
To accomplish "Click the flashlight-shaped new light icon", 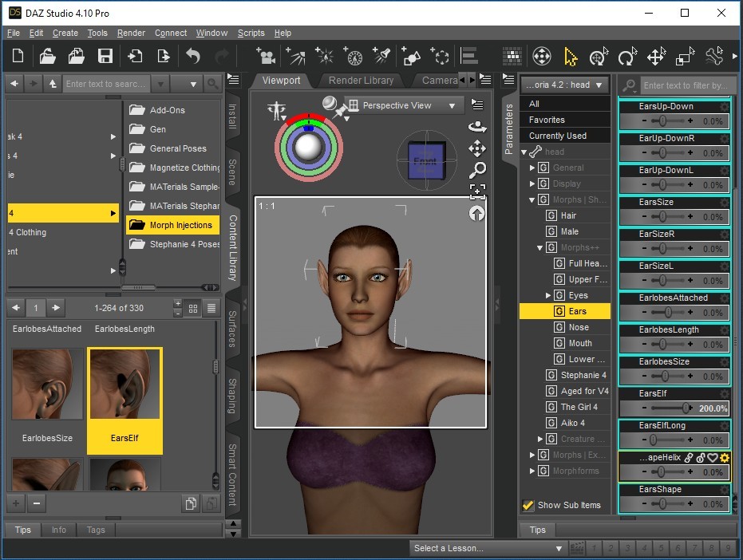I will coord(381,56).
